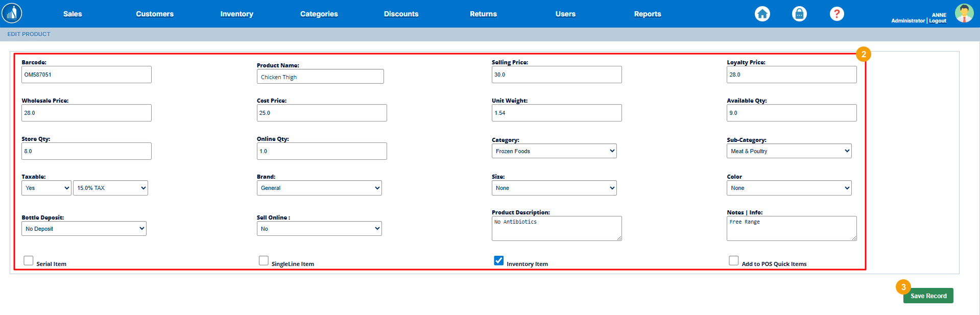Toggle the SingleLine Item checkbox

(x=264, y=261)
